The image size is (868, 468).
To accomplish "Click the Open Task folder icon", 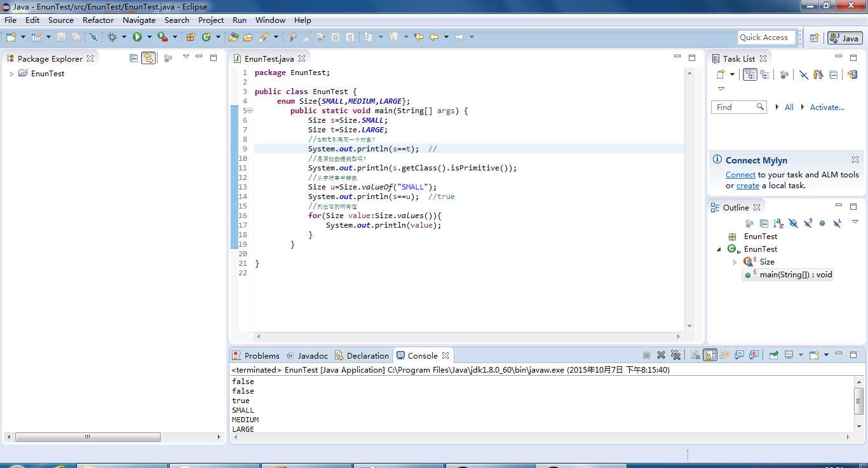I will 248,37.
